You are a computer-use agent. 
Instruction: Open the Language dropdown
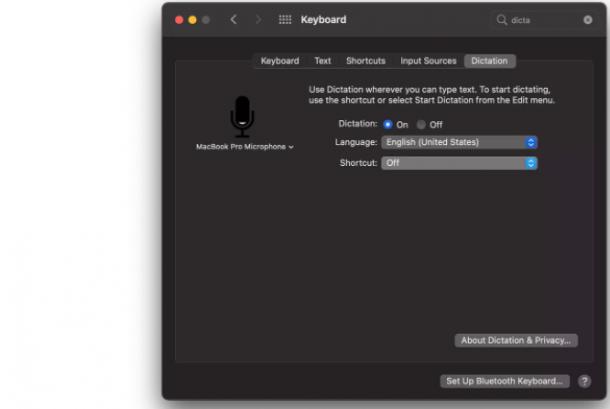pyautogui.click(x=459, y=142)
